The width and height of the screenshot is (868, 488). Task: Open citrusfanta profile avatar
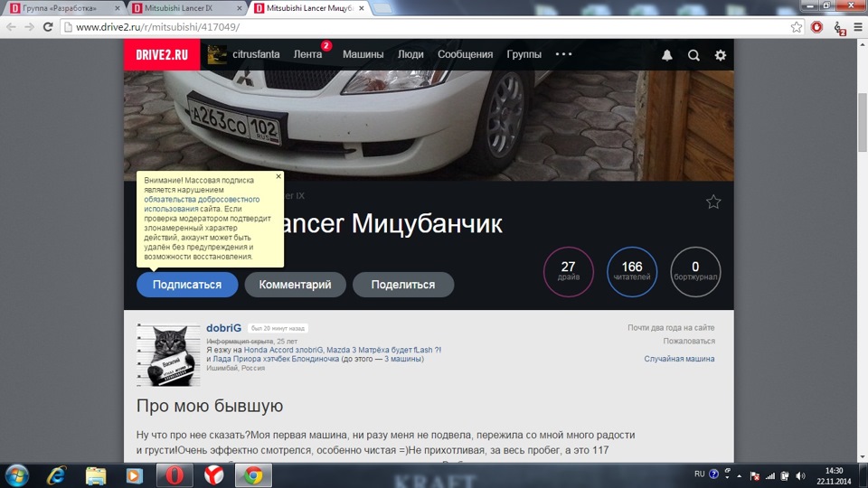point(217,55)
